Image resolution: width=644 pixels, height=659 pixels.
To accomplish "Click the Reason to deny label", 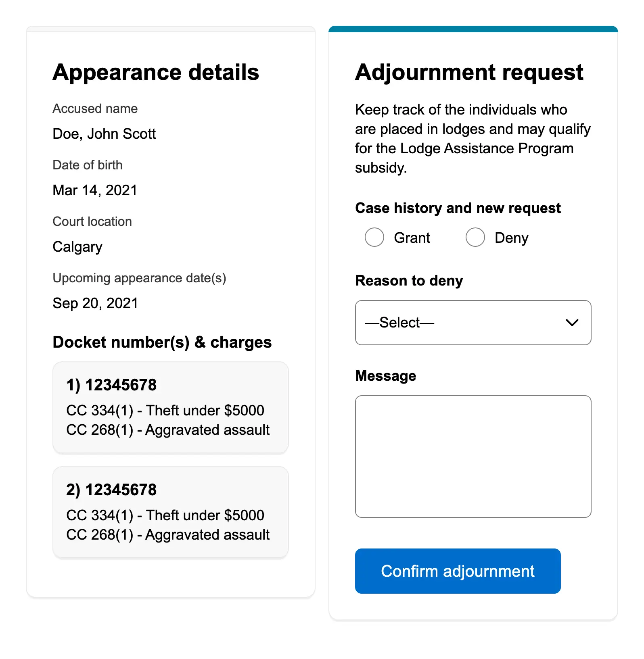I will pos(409,281).
